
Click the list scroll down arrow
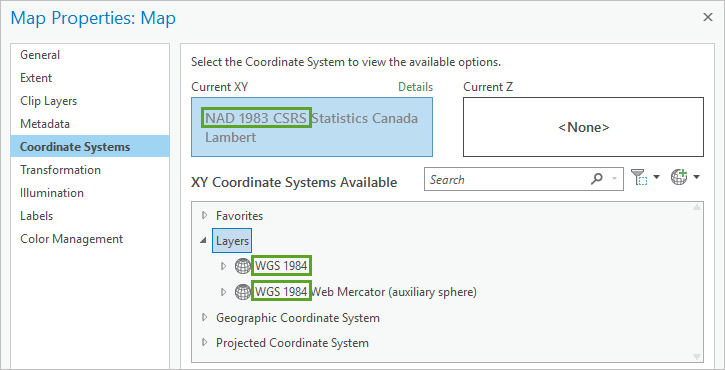click(697, 356)
